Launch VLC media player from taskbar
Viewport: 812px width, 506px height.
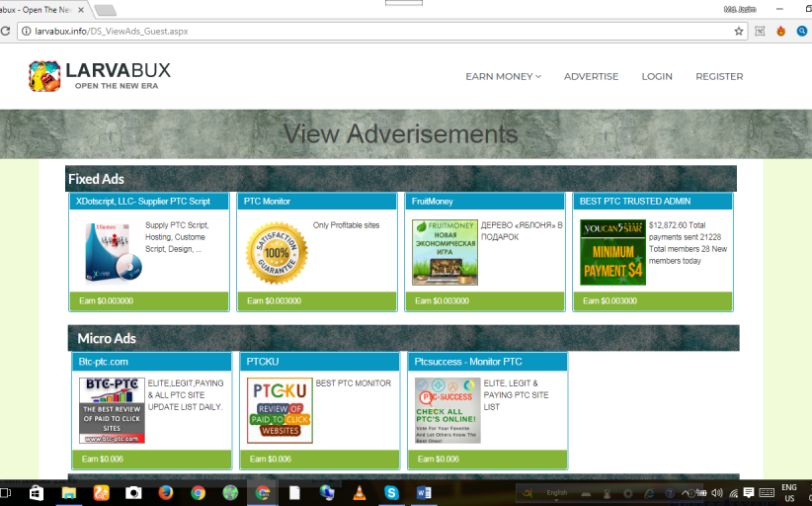[360, 492]
